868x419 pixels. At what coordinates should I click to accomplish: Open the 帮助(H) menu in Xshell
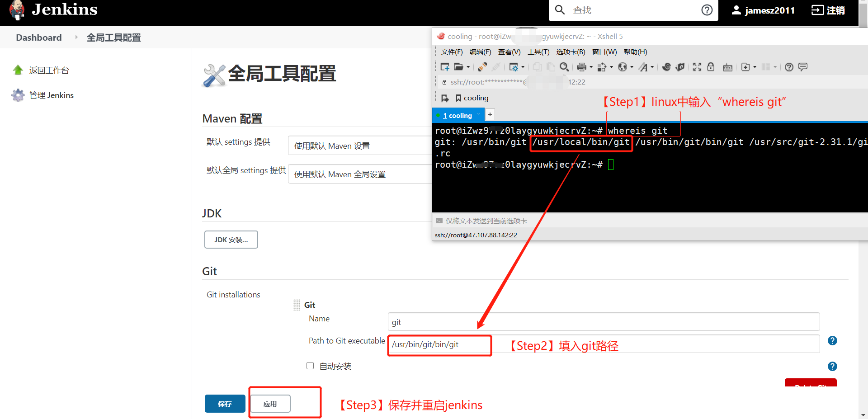[636, 52]
